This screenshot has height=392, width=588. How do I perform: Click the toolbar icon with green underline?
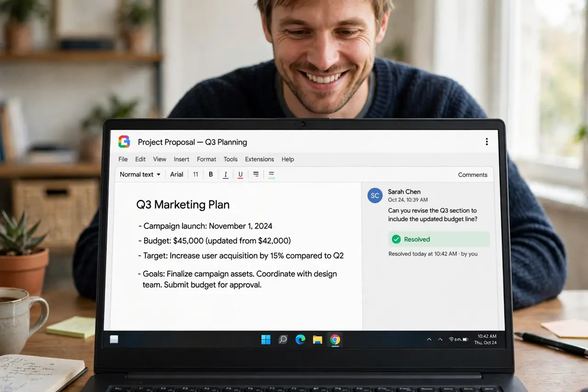tap(271, 174)
